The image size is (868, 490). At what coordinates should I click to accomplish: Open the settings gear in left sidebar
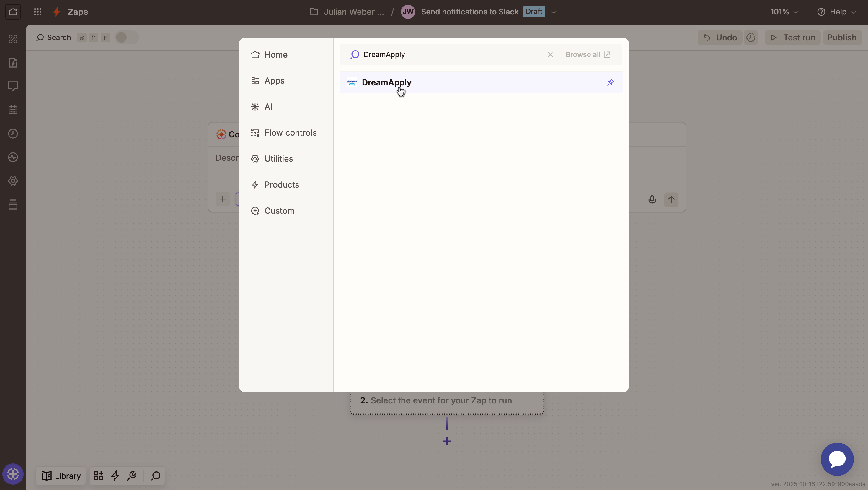[x=13, y=181]
